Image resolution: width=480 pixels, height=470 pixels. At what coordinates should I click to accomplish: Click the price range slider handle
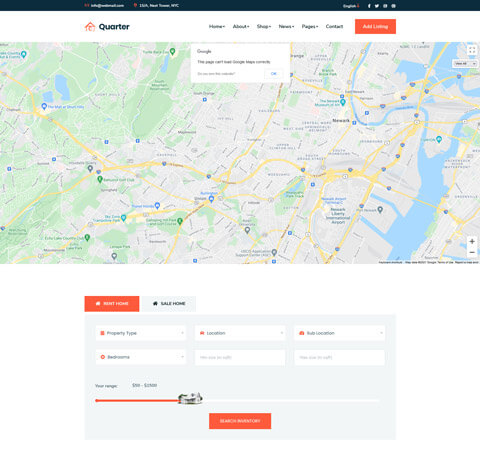pos(190,398)
